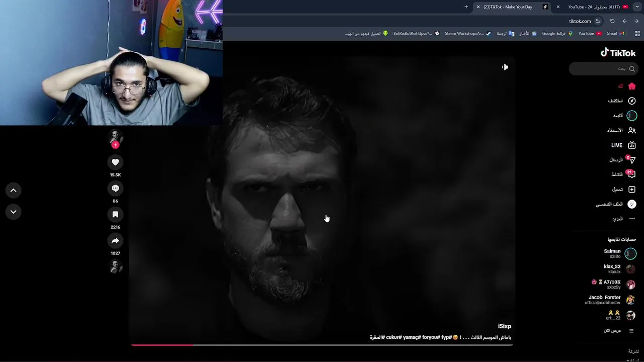The height and width of the screenshot is (362, 644).
Task: Open the followed account A7/10K
Action: [614, 285]
